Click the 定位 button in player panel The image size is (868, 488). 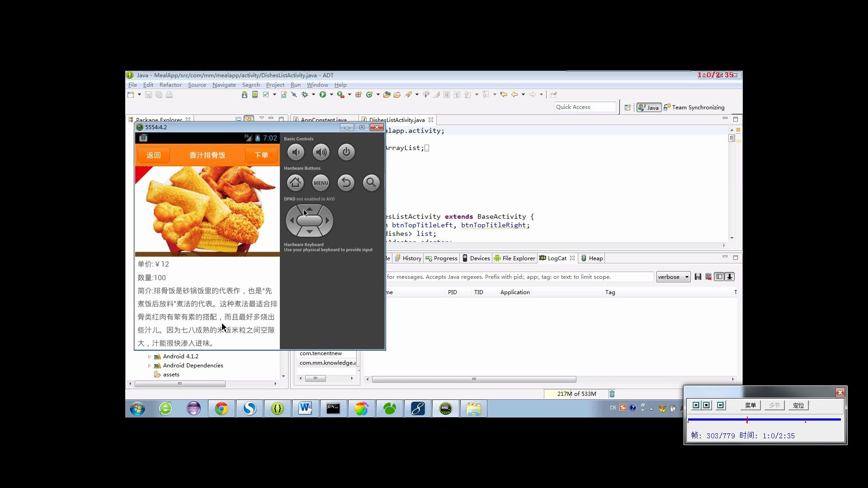point(798,405)
